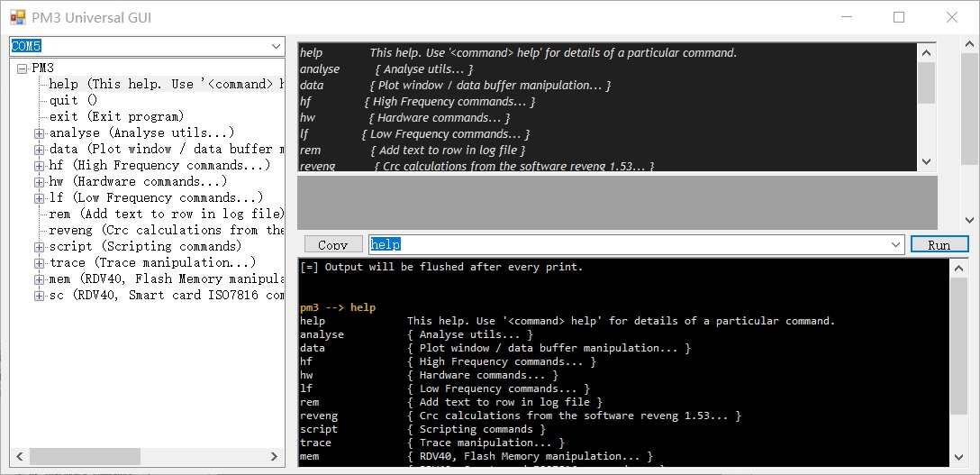Click the outer window scroll up arrow

coord(969,44)
